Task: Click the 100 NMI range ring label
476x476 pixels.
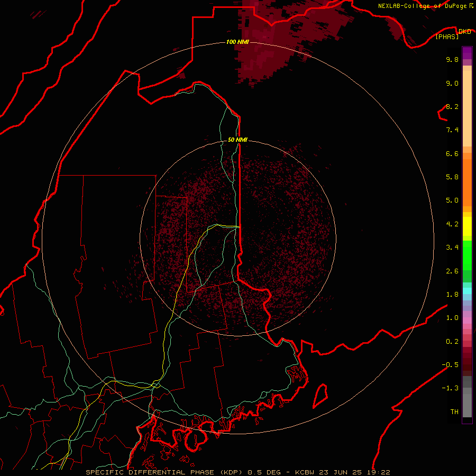Action: click(237, 42)
